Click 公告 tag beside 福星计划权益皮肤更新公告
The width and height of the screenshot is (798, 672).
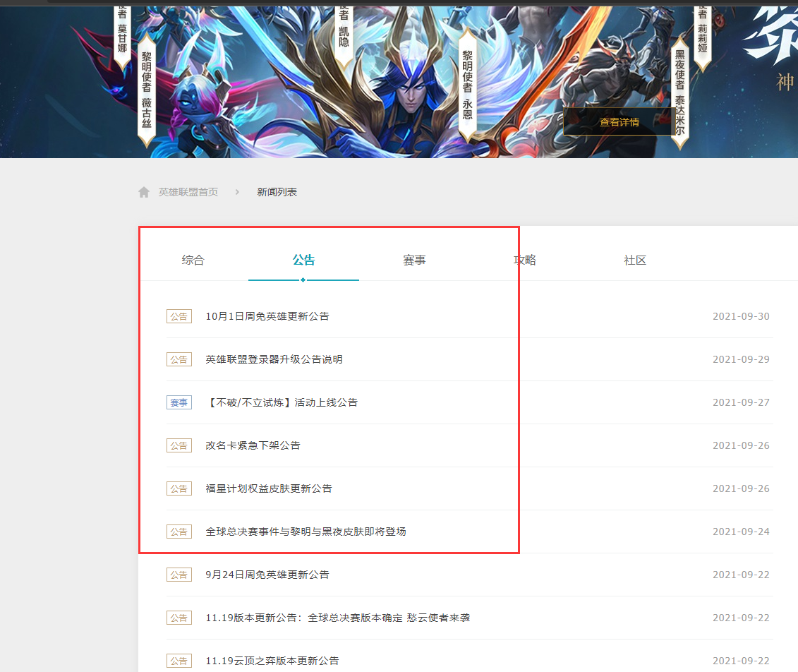[179, 488]
